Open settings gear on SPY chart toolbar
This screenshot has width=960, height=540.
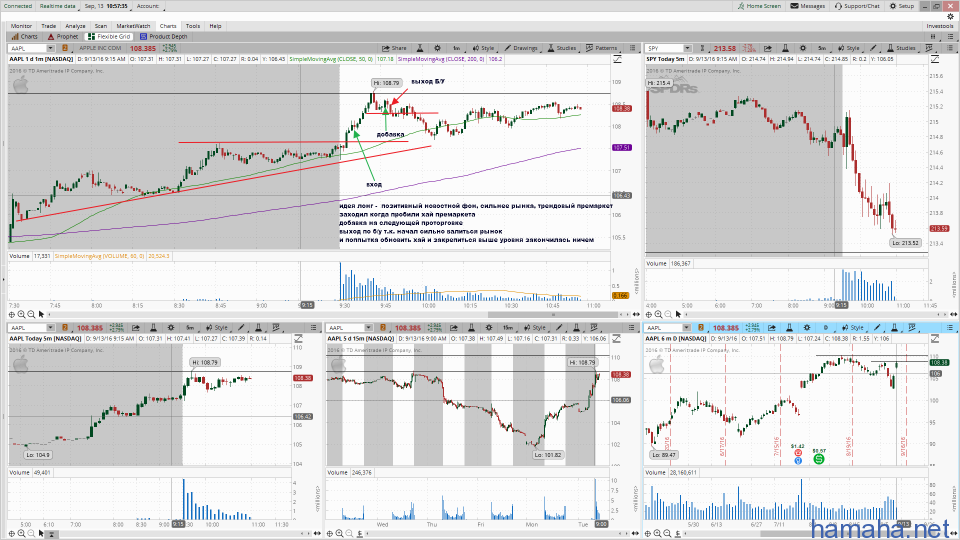(803, 48)
